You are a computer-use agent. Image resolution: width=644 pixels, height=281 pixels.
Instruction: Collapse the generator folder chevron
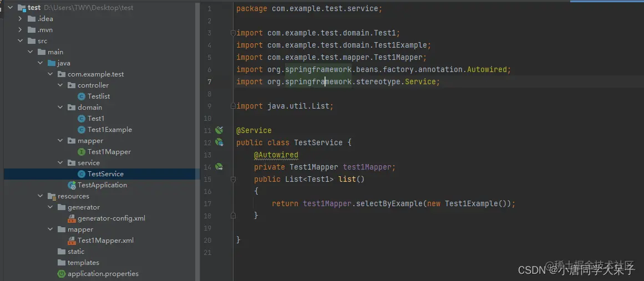[x=50, y=207]
